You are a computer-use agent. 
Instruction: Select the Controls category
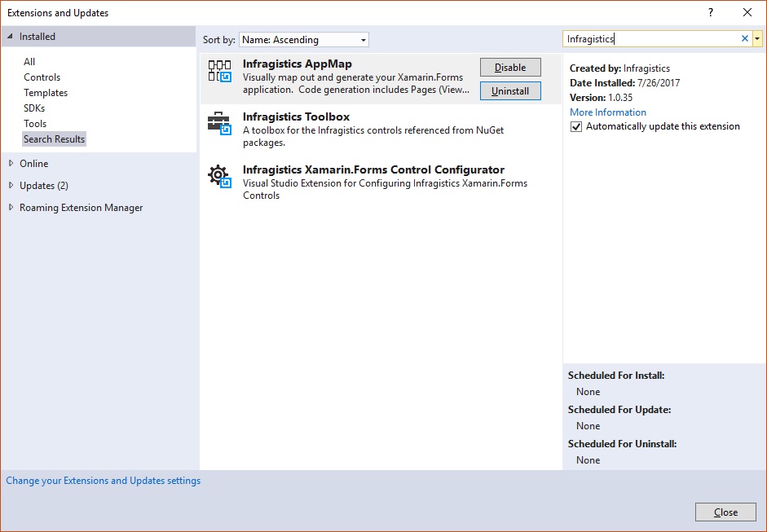tap(42, 77)
